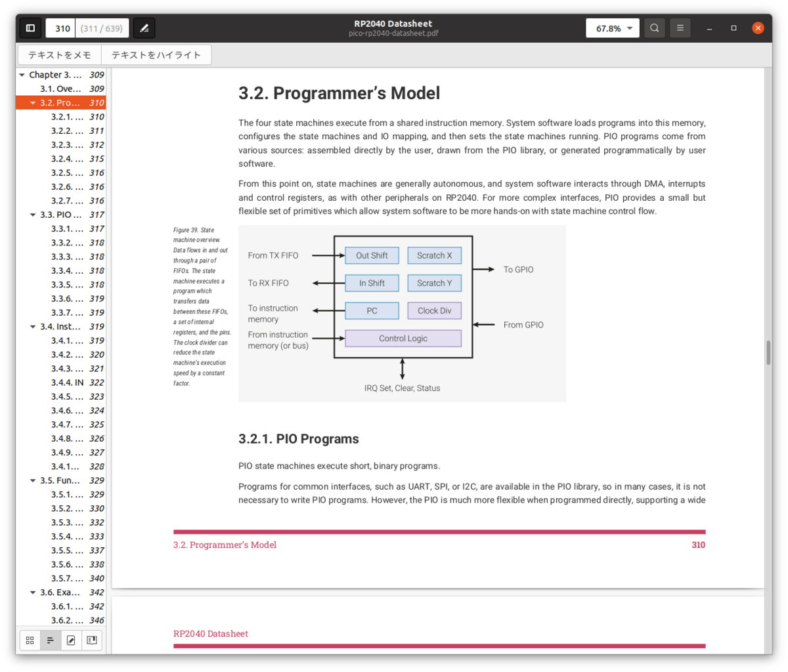
Task: Click the "3.2. Programmer's Model" page heading
Action: (x=339, y=93)
